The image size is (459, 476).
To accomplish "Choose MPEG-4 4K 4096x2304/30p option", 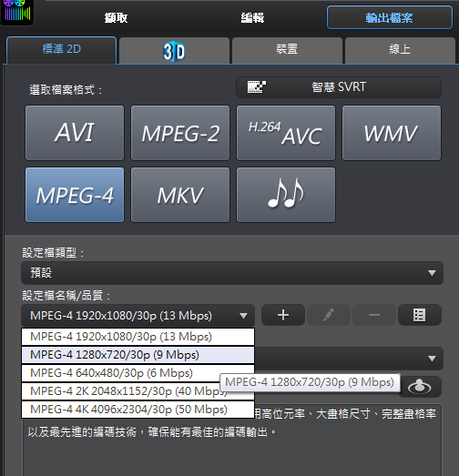I will (138, 410).
